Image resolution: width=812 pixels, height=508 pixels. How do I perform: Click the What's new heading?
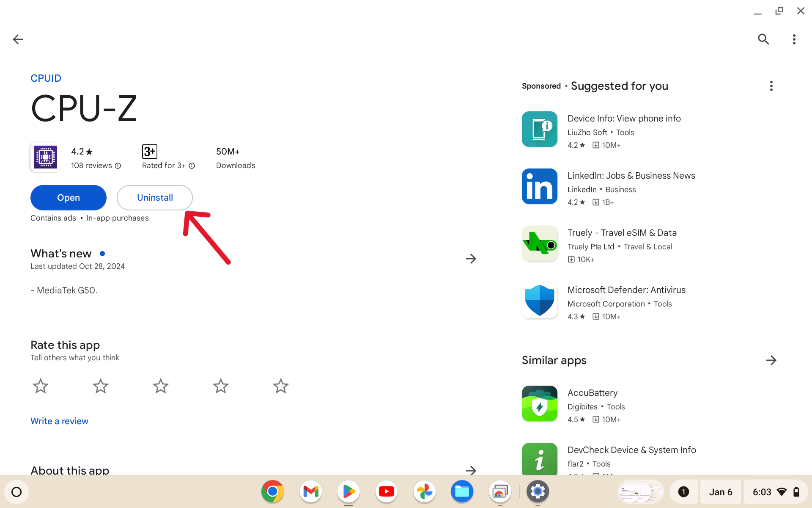(61, 254)
